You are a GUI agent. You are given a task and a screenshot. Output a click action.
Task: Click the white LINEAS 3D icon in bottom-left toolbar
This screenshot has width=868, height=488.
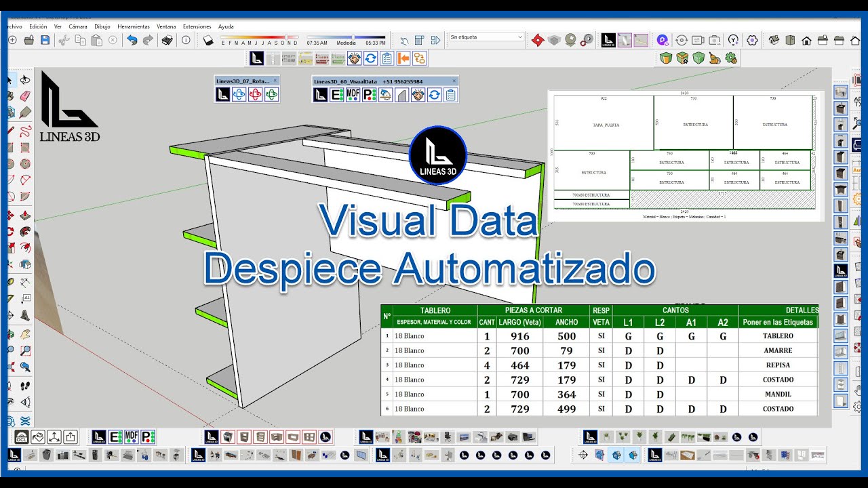coord(14,455)
